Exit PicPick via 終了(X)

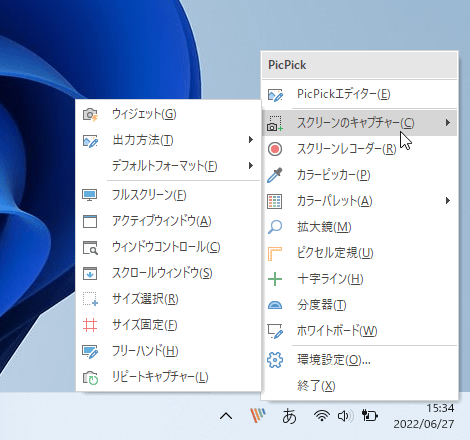[x=360, y=386]
